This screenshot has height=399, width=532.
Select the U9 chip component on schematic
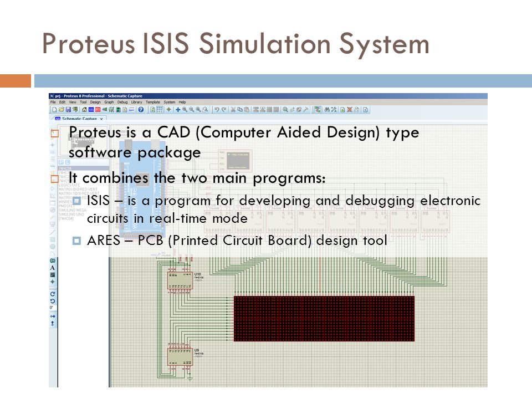[x=180, y=357]
